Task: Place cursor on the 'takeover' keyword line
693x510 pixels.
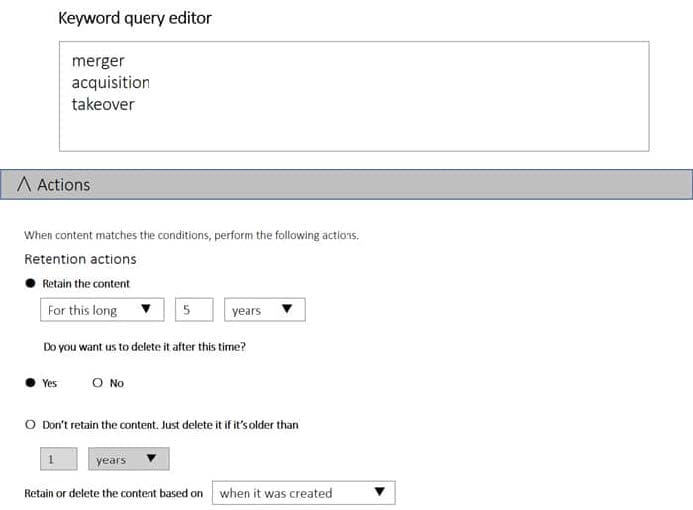Action: click(x=103, y=104)
